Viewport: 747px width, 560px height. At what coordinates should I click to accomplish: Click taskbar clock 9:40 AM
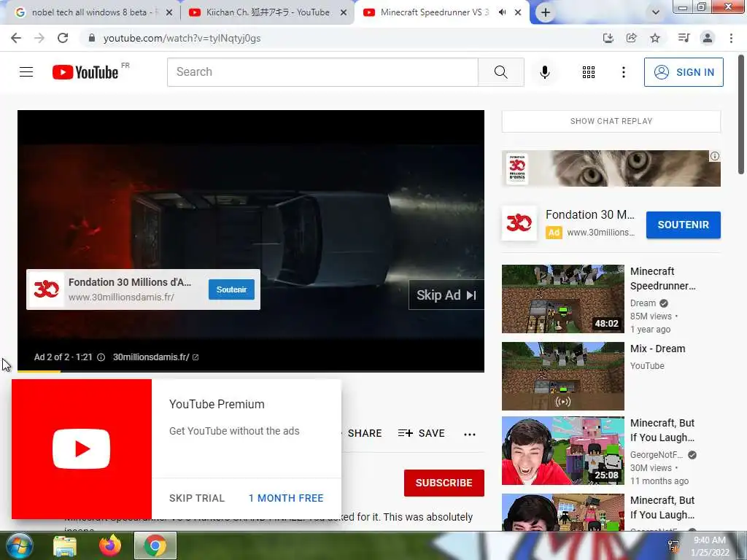point(710,546)
